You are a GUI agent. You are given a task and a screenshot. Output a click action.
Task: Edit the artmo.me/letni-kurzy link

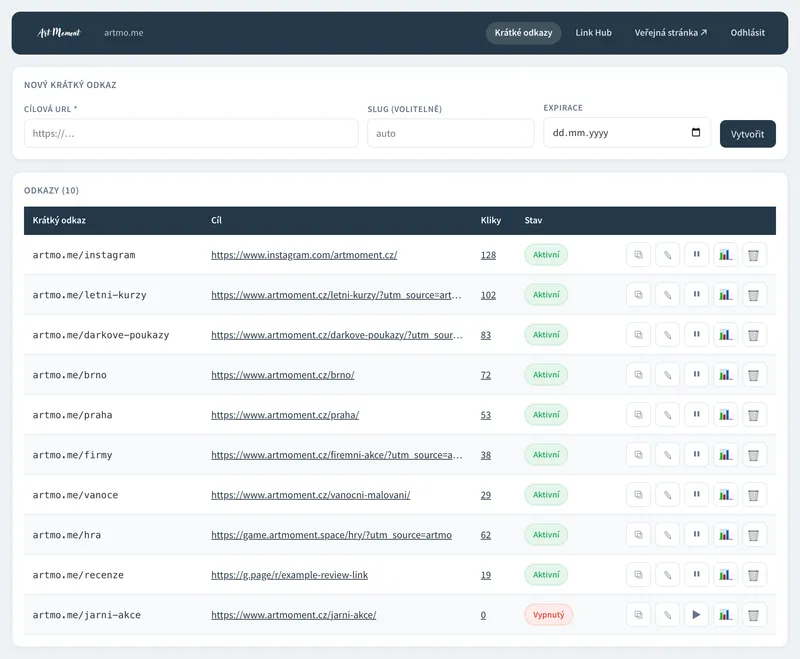point(667,295)
